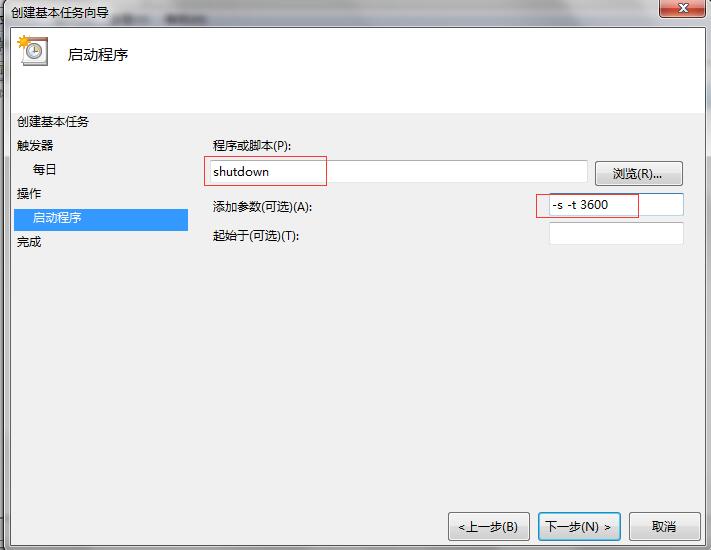Click the 程序或脚本(P) label
This screenshot has height=550, width=711.
coord(252,146)
